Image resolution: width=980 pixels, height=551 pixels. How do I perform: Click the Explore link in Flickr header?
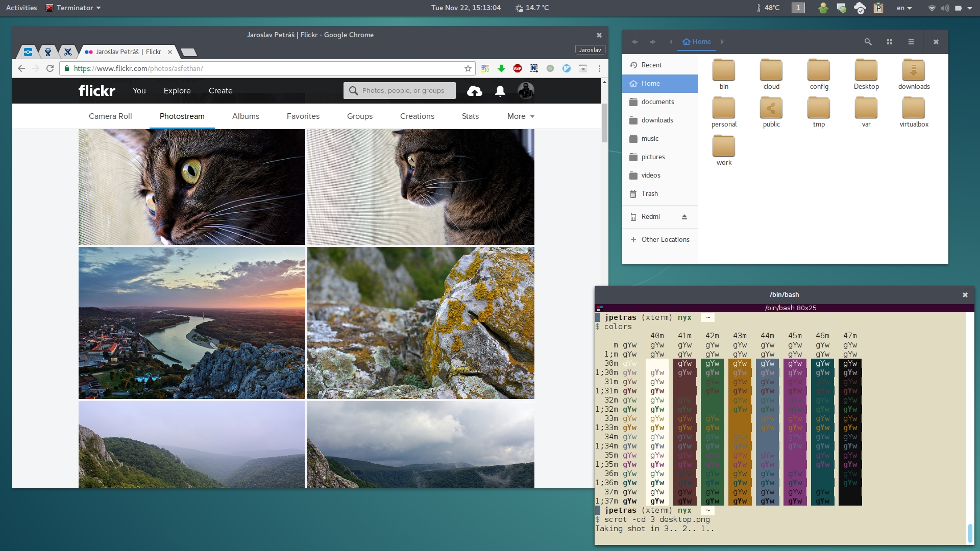[x=177, y=91]
